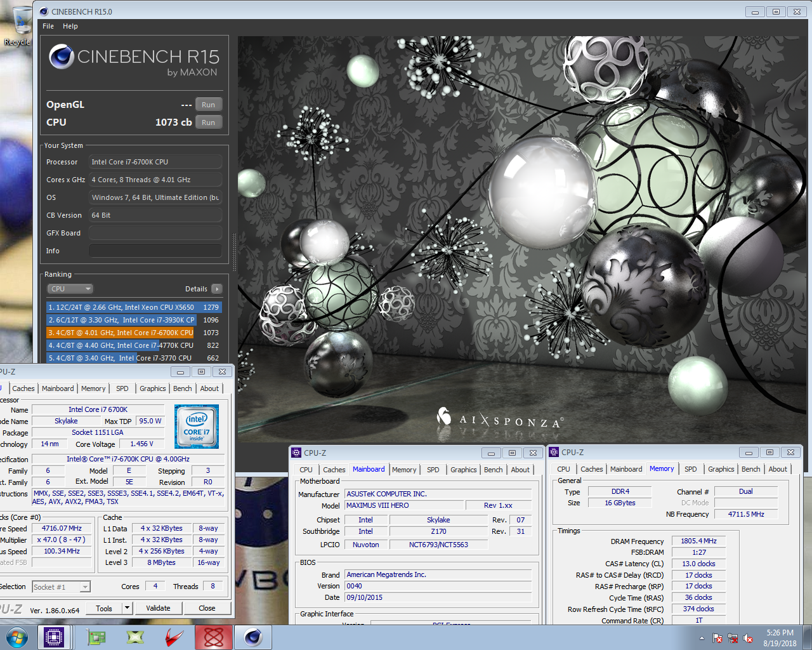Screen dimensions: 812x650
Task: Open Mainboard tab in left CPU-Z window
Action: 58,388
